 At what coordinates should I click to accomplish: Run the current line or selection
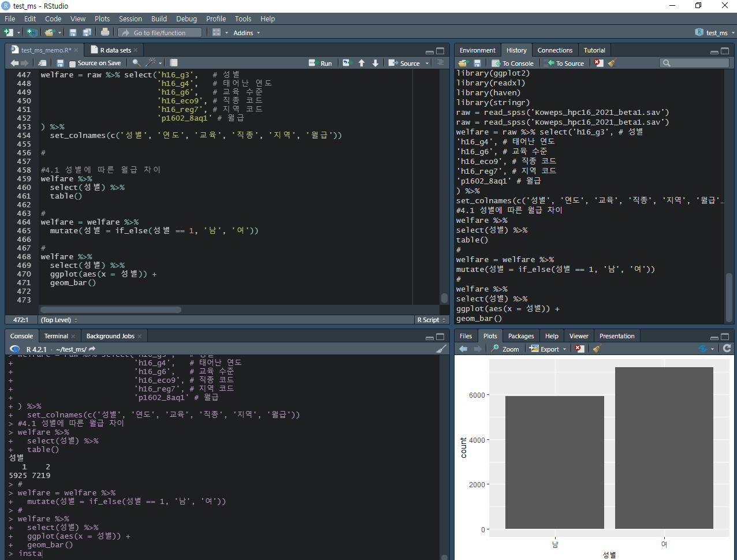(x=321, y=63)
